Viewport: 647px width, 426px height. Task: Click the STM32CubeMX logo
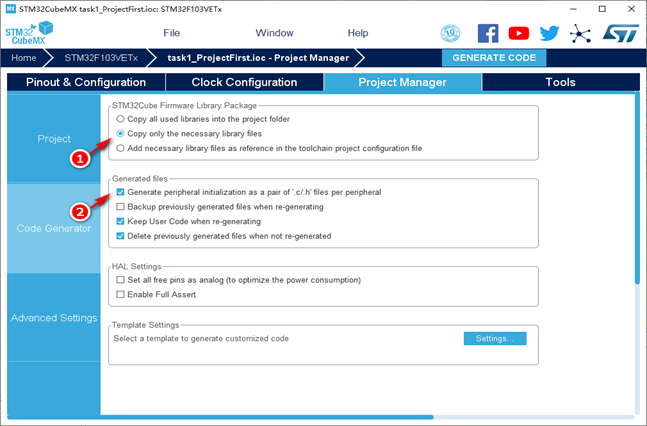point(29,33)
